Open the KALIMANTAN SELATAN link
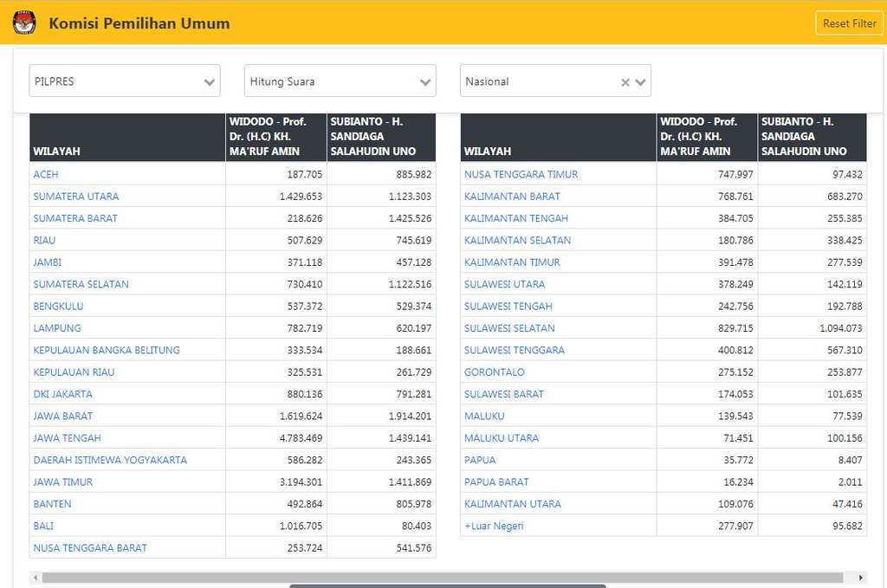 click(x=518, y=240)
